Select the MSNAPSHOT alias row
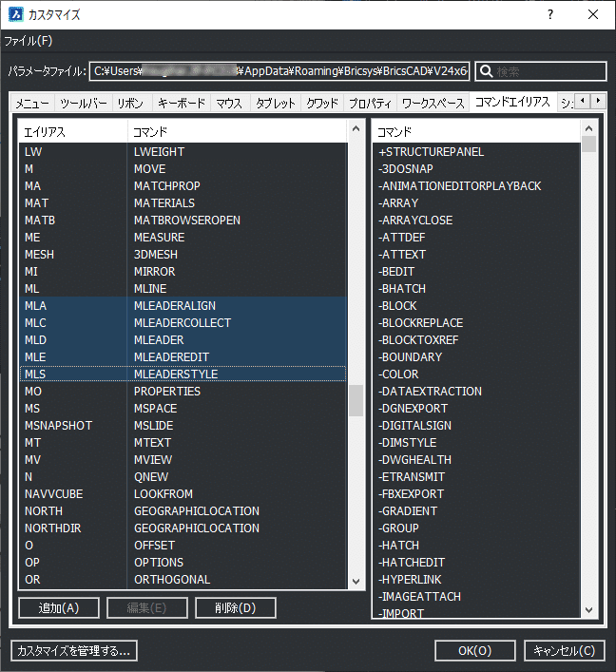 [x=183, y=426]
